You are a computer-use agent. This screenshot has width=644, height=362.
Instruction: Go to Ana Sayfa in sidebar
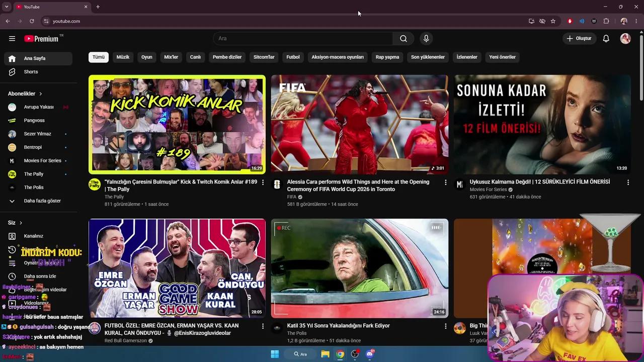[38, 58]
